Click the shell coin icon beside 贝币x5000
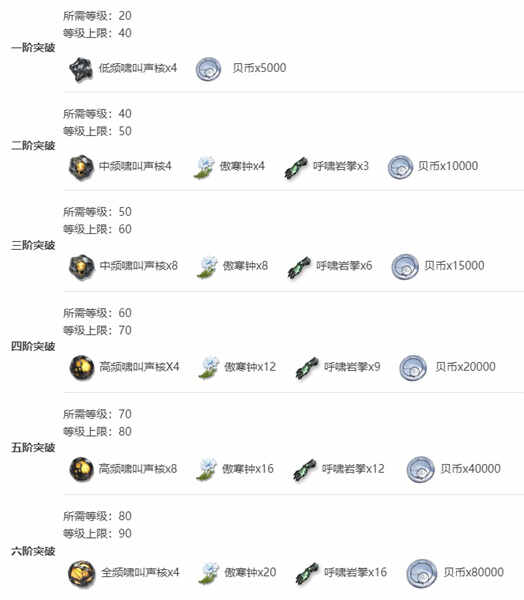524x600 pixels. pyautogui.click(x=208, y=69)
